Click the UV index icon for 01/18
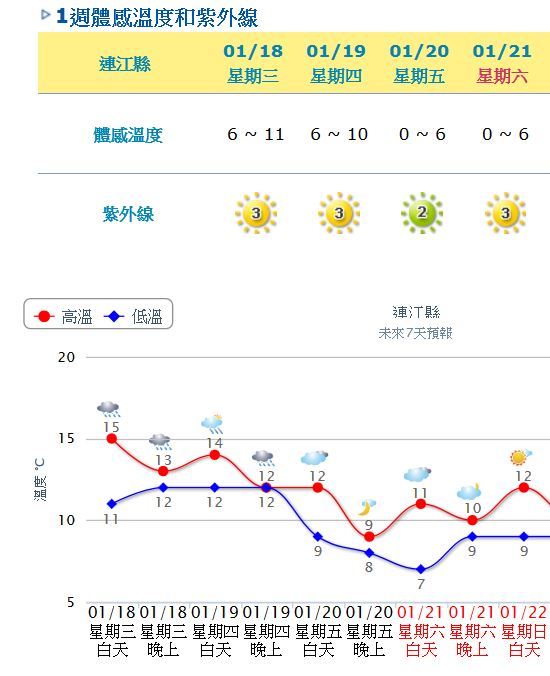Viewport: 550px width, 676px height. click(x=256, y=213)
